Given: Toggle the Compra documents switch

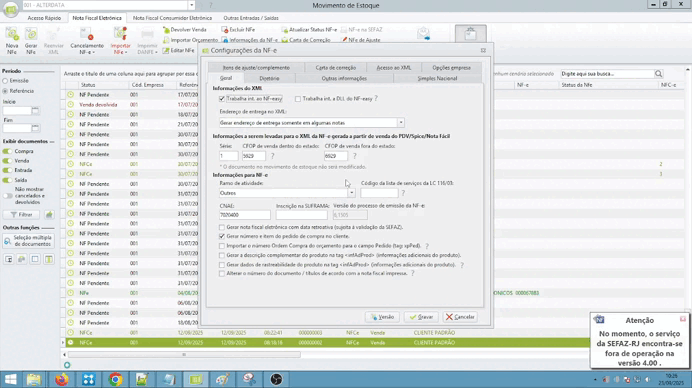Looking at the screenshot, I should click(8, 151).
